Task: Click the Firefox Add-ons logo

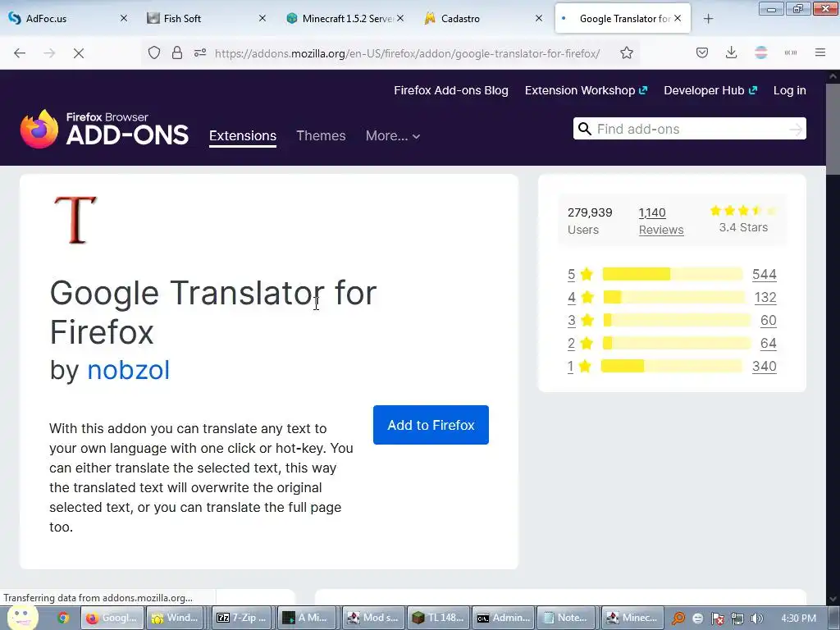Action: (104, 129)
